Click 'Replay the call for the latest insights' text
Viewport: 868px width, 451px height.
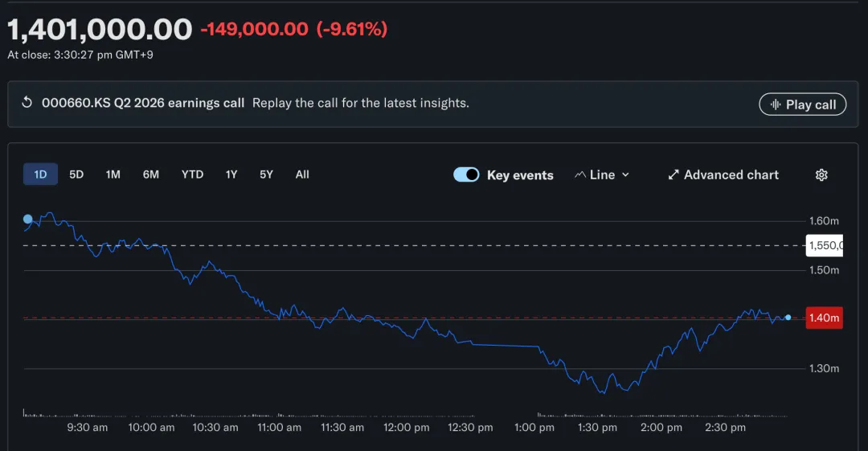coord(360,103)
